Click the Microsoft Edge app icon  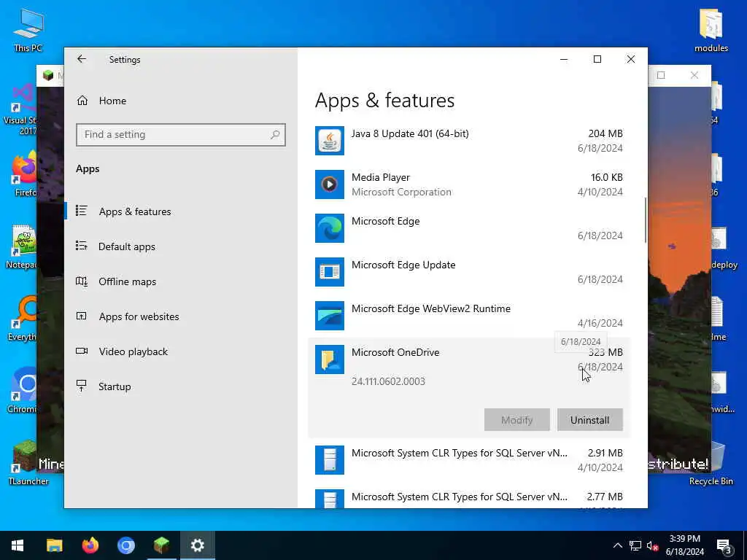point(329,228)
